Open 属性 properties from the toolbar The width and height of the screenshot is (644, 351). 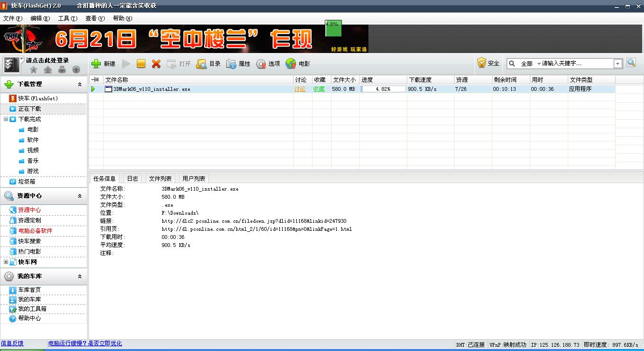click(x=238, y=63)
